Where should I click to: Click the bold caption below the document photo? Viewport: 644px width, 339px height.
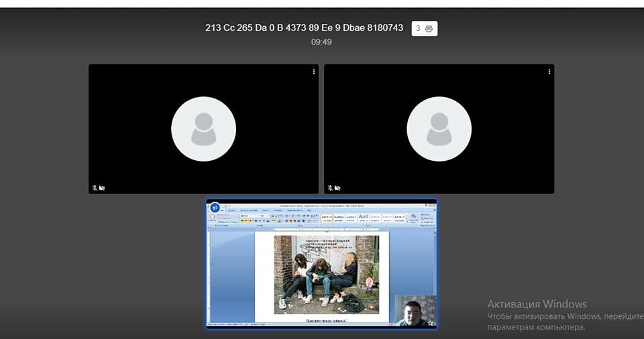point(325,321)
